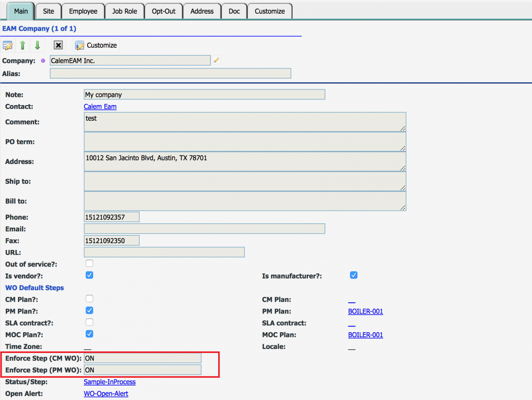Click the BOILER-001 PM Plan link
The height and width of the screenshot is (400, 532).
[365, 311]
